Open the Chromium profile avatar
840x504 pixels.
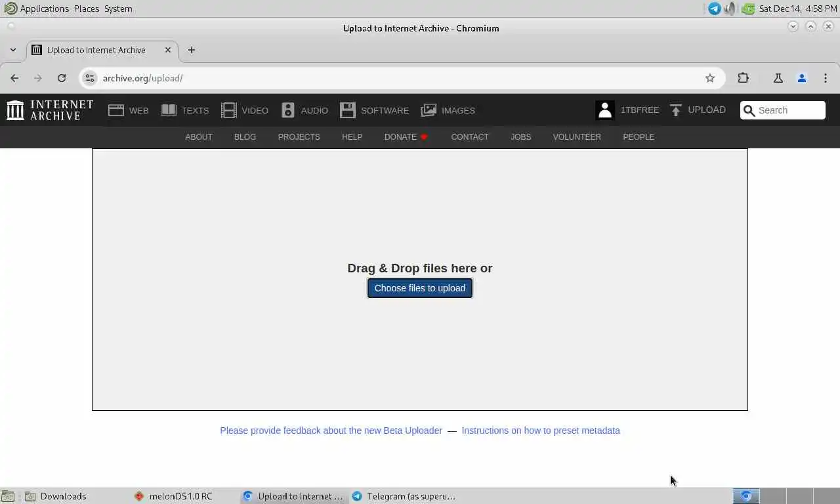(x=802, y=78)
